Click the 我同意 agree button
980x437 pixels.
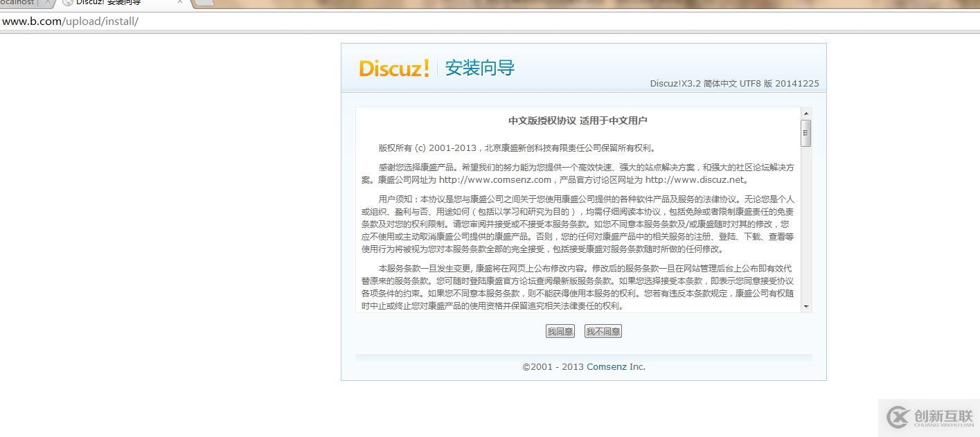coord(560,332)
